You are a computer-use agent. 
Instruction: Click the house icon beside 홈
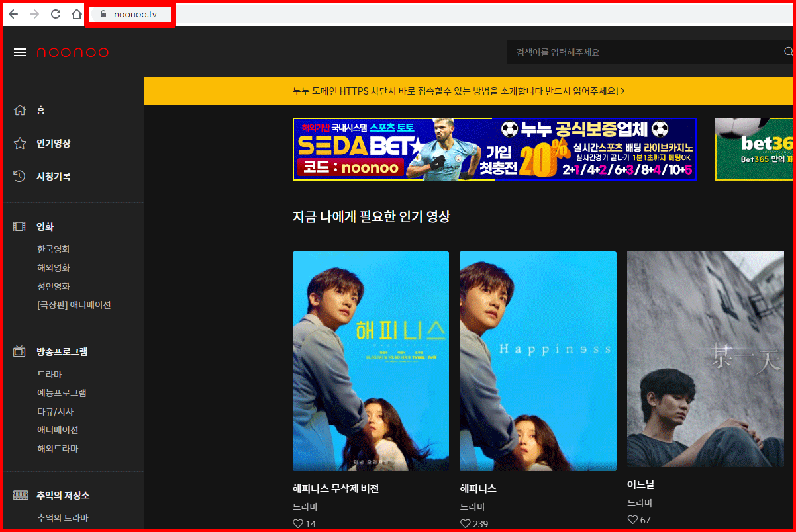tap(20, 110)
